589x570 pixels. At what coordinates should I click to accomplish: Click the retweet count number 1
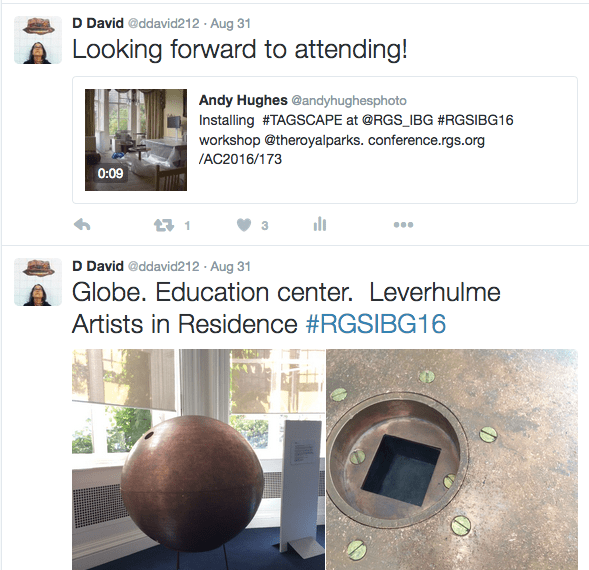(x=187, y=226)
